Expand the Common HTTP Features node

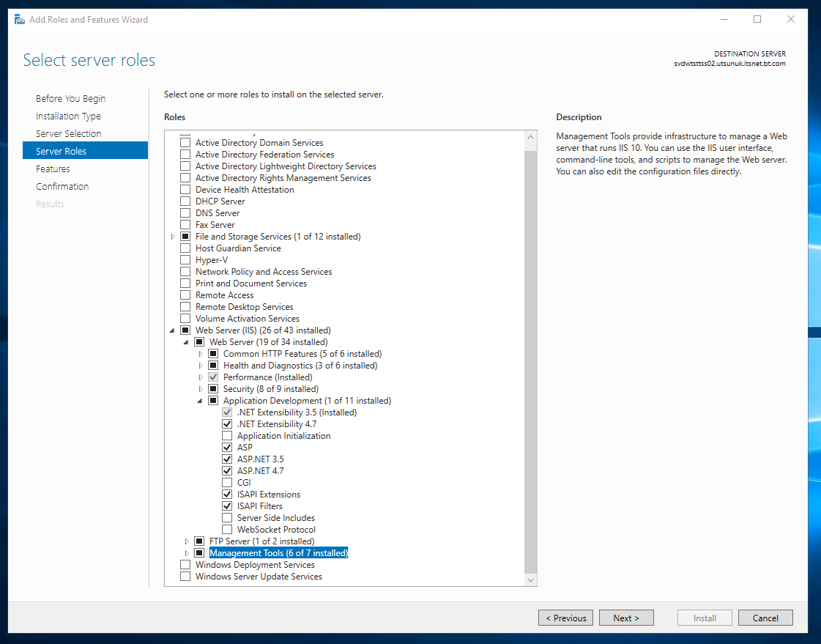coord(201,354)
